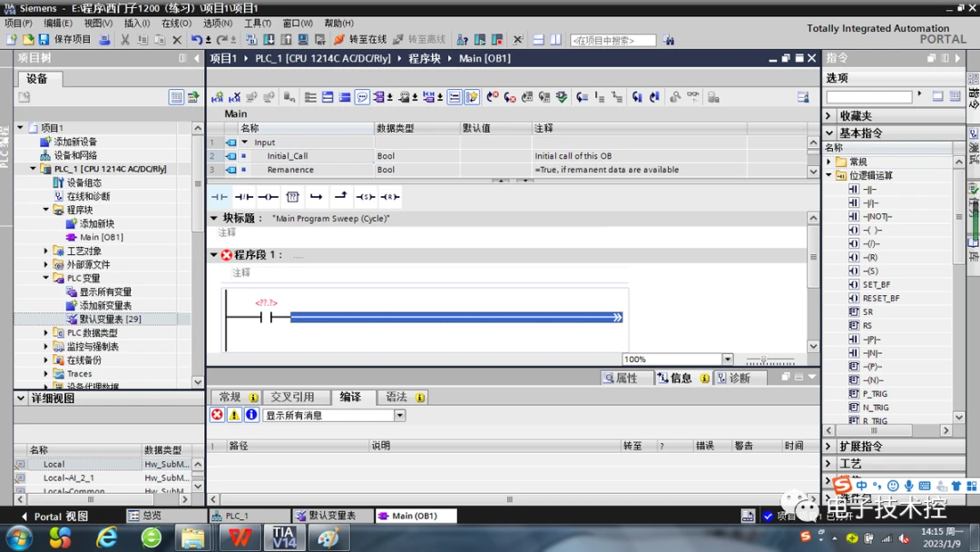Open the 在线(O) menu
This screenshot has width=980, height=552.
[x=176, y=23]
